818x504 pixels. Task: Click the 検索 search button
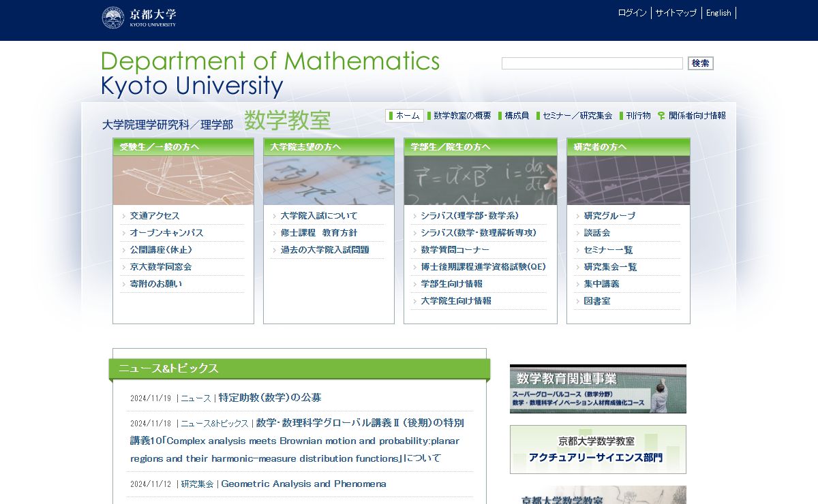pos(700,63)
